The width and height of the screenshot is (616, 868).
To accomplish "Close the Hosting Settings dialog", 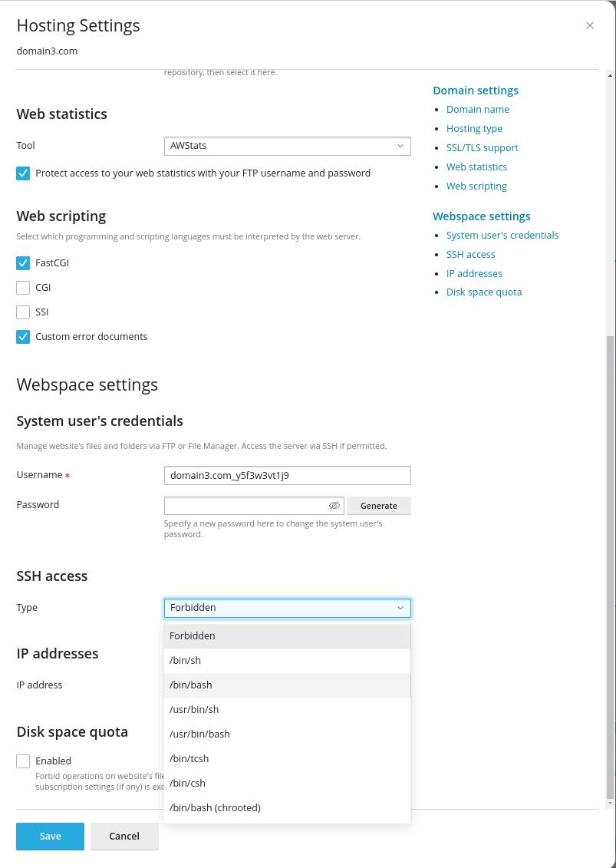I will coord(589,25).
